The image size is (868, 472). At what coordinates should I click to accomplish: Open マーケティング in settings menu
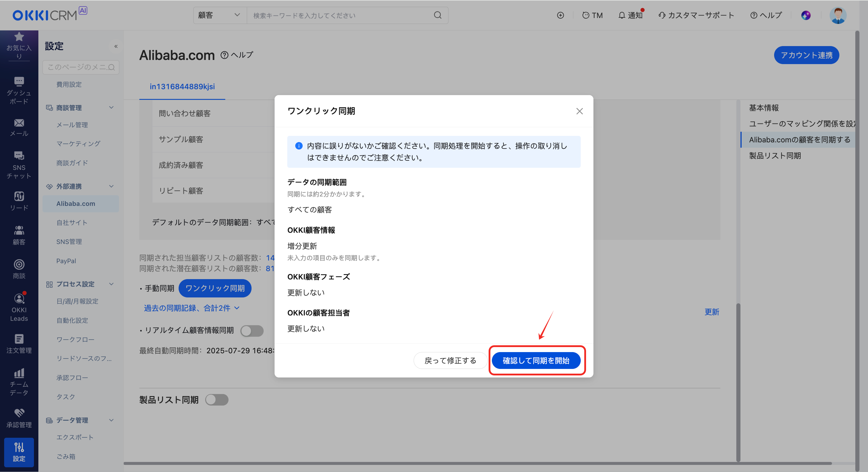point(78,144)
